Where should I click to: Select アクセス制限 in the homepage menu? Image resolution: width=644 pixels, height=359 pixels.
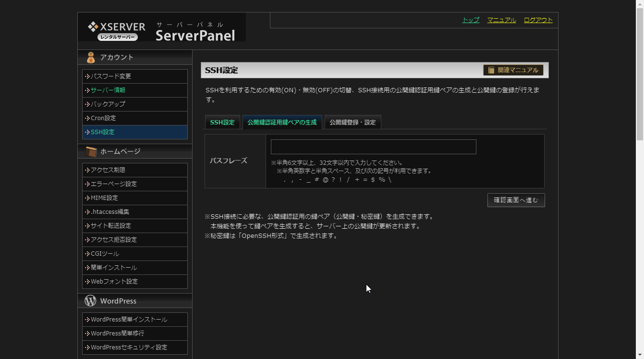tap(108, 170)
